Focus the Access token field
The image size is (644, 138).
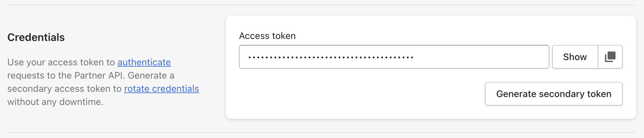(x=394, y=57)
